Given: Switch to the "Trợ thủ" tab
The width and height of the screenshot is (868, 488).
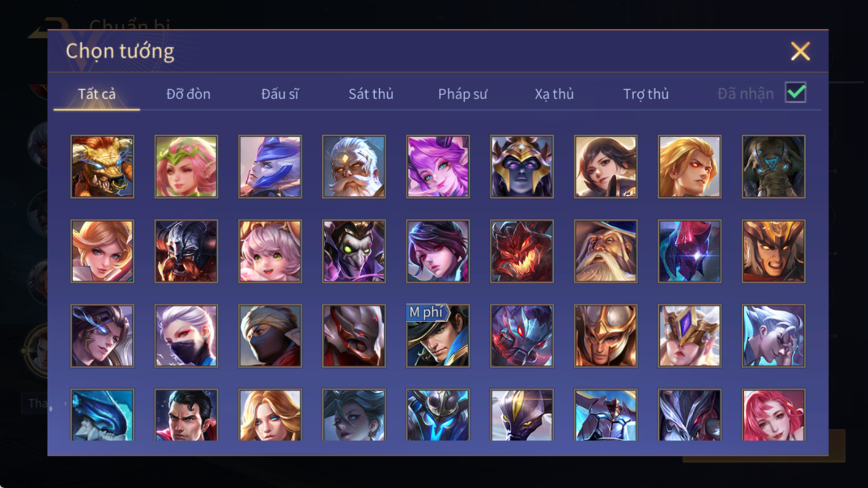Looking at the screenshot, I should (646, 94).
